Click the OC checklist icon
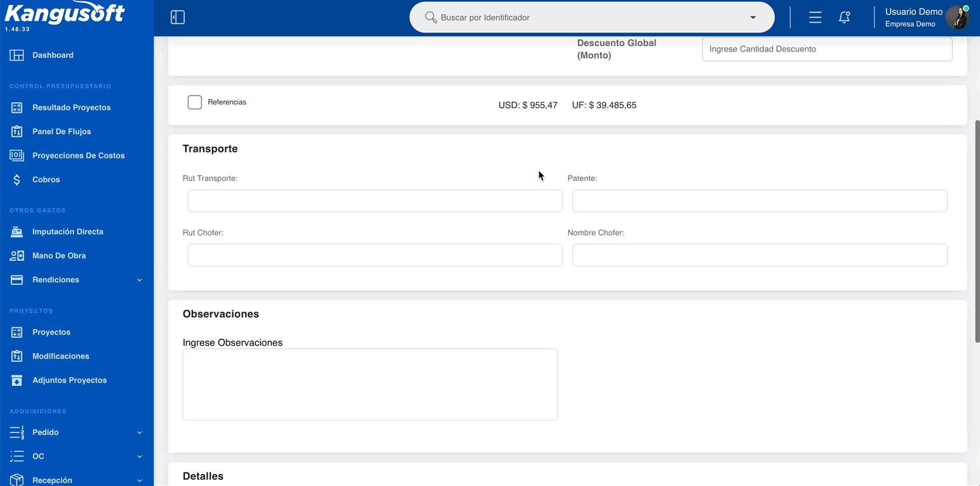980x486 pixels. click(17, 457)
